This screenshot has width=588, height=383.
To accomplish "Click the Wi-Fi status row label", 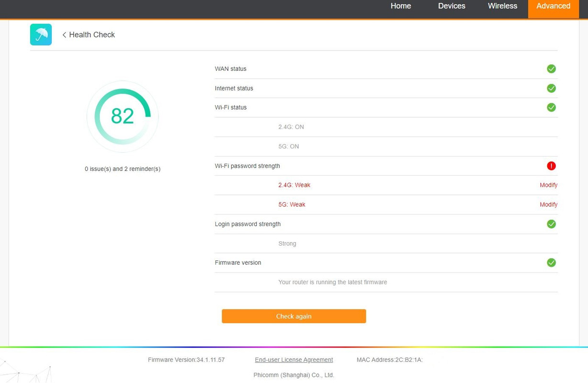I will click(x=231, y=107).
